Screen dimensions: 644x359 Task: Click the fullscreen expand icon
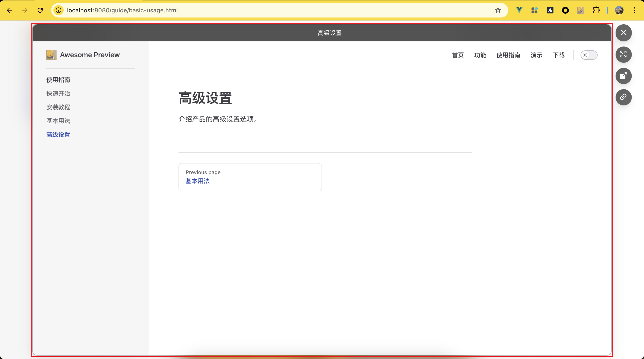(623, 54)
